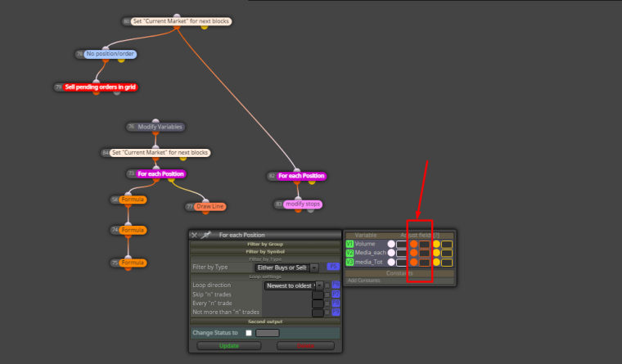The width and height of the screenshot is (622, 364).
Task: Toggle checkbox beside Skip "n" trades P7
Action: (x=327, y=294)
